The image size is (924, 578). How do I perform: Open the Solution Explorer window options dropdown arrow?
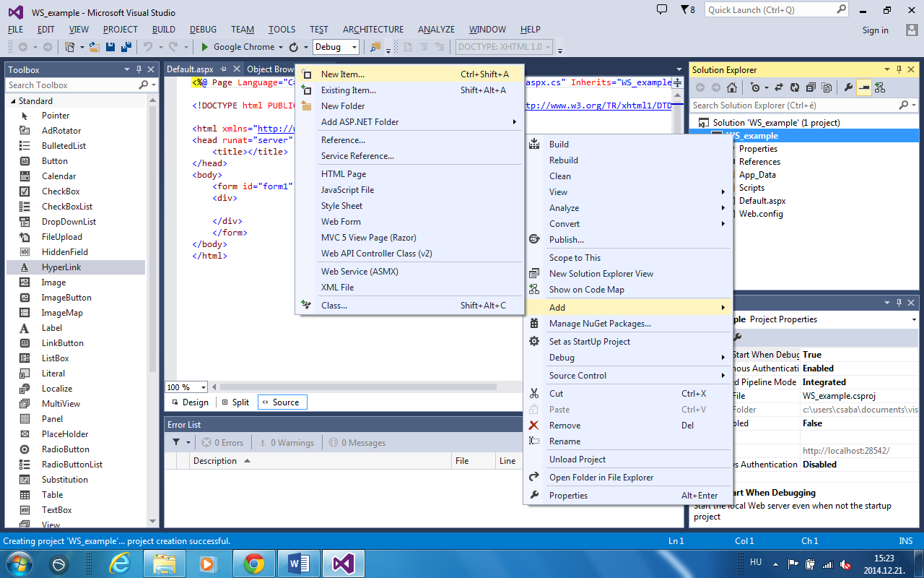(x=887, y=69)
